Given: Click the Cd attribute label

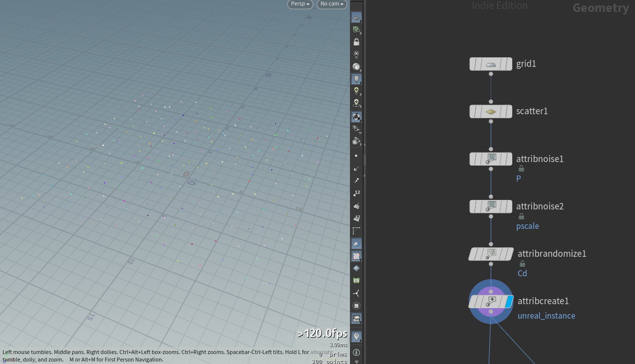Looking at the screenshot, I should [x=522, y=273].
